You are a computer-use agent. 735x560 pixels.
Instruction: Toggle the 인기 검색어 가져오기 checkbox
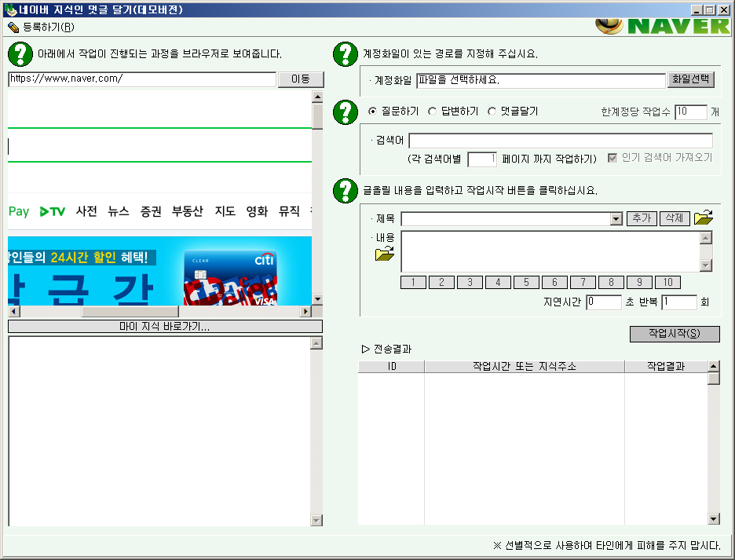[612, 158]
